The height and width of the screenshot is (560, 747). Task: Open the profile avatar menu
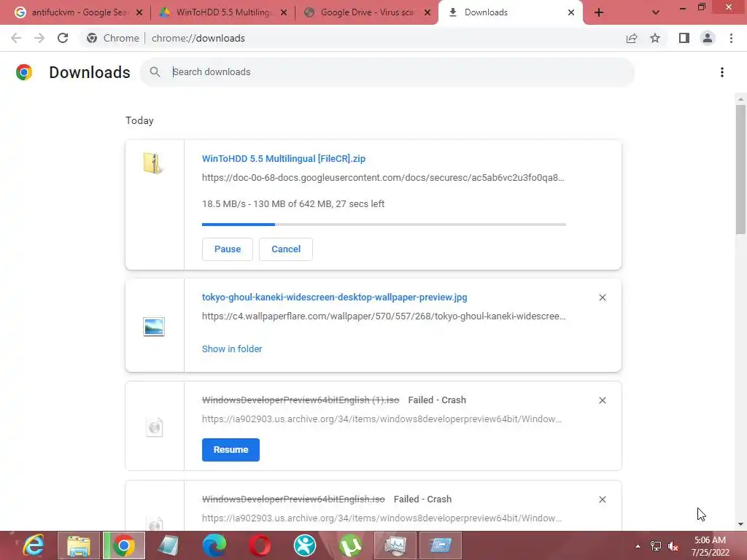coord(708,38)
